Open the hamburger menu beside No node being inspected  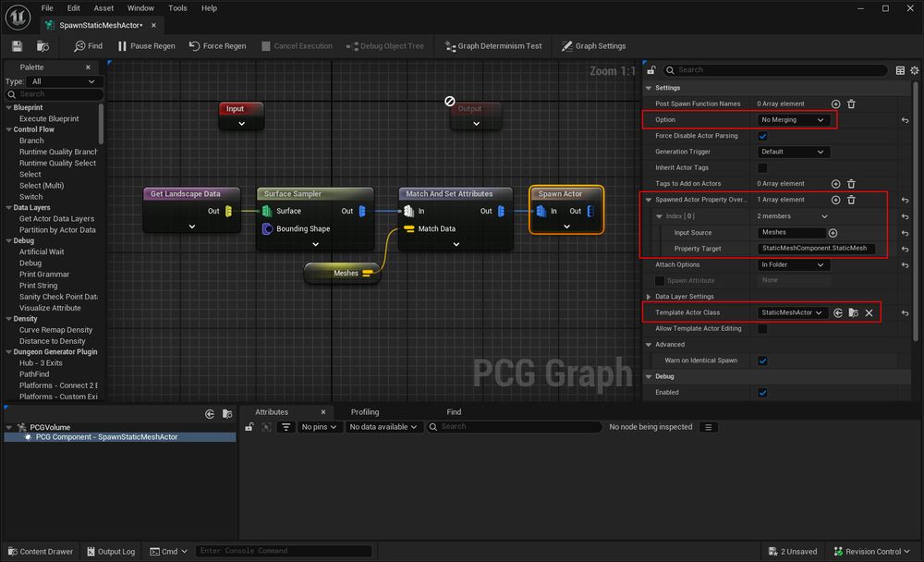709,427
